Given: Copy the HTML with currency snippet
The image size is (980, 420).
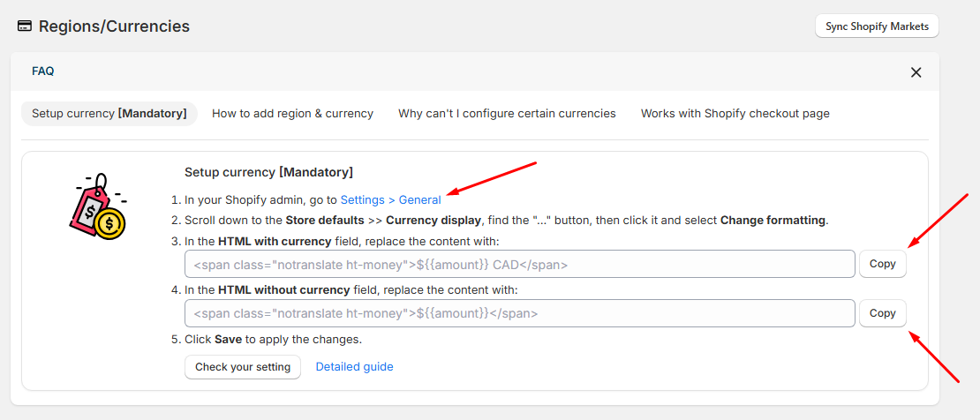Looking at the screenshot, I should (x=883, y=264).
